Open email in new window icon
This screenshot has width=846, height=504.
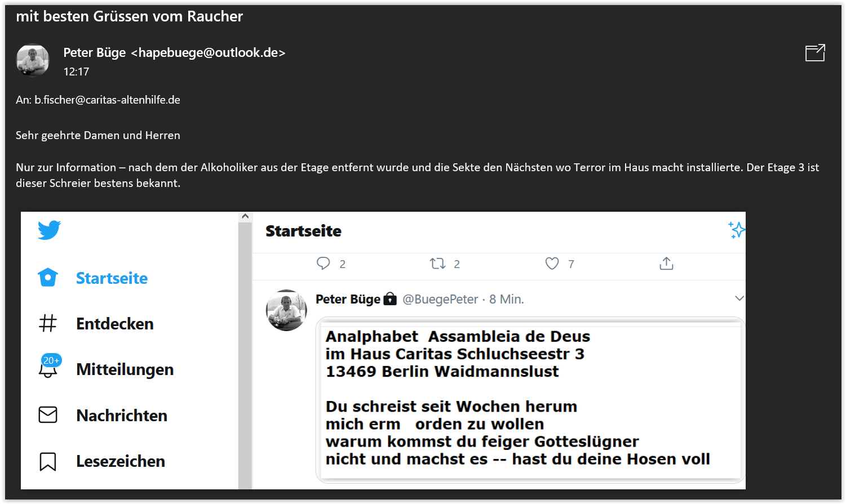click(815, 53)
